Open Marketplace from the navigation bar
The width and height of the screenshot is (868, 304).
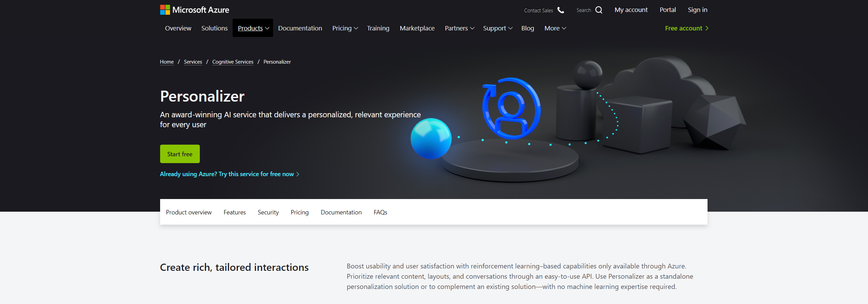pos(417,28)
